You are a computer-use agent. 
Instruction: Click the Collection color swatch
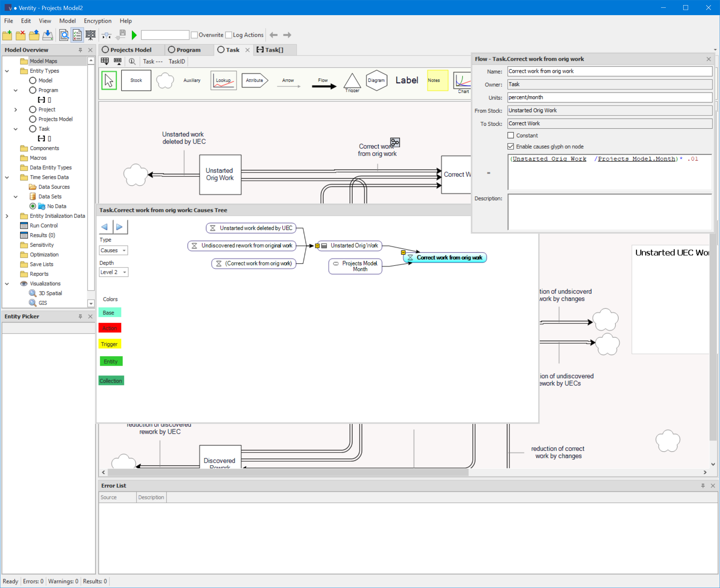(111, 380)
